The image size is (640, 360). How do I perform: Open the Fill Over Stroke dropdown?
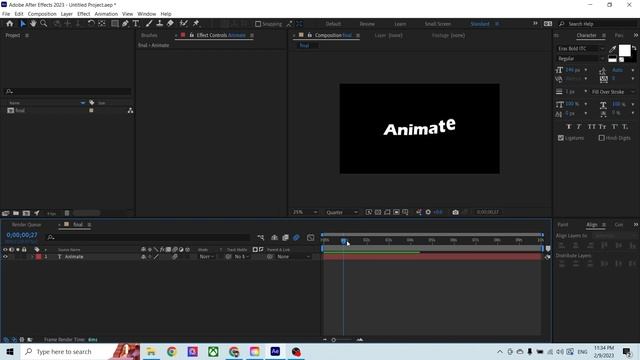tap(613, 92)
